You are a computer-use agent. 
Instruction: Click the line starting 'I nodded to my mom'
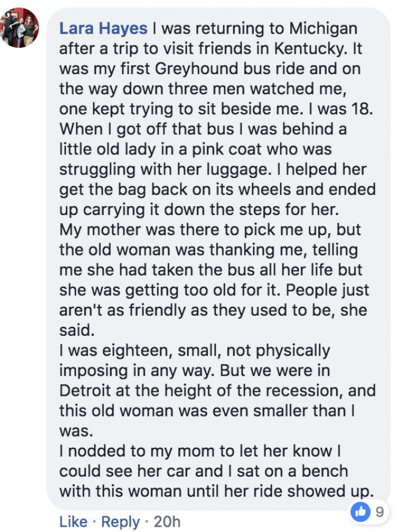(200, 451)
